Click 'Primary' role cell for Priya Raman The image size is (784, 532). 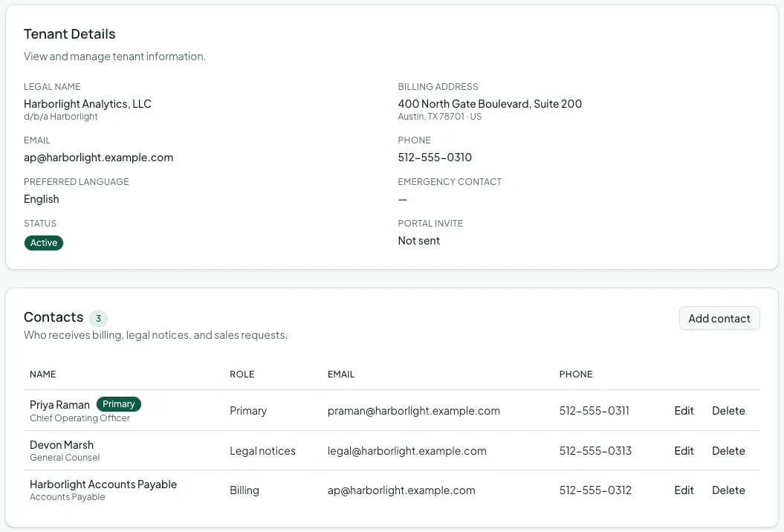pos(248,411)
